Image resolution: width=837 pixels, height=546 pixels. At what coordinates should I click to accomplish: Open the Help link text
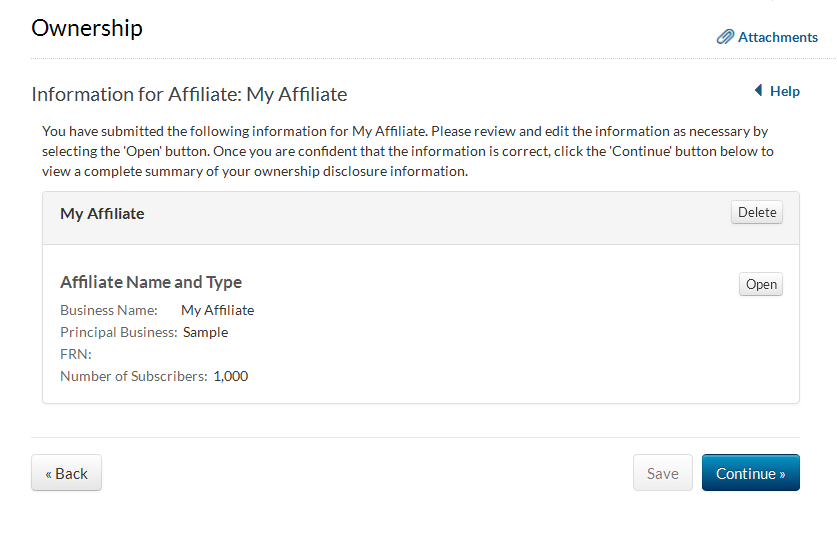click(785, 91)
